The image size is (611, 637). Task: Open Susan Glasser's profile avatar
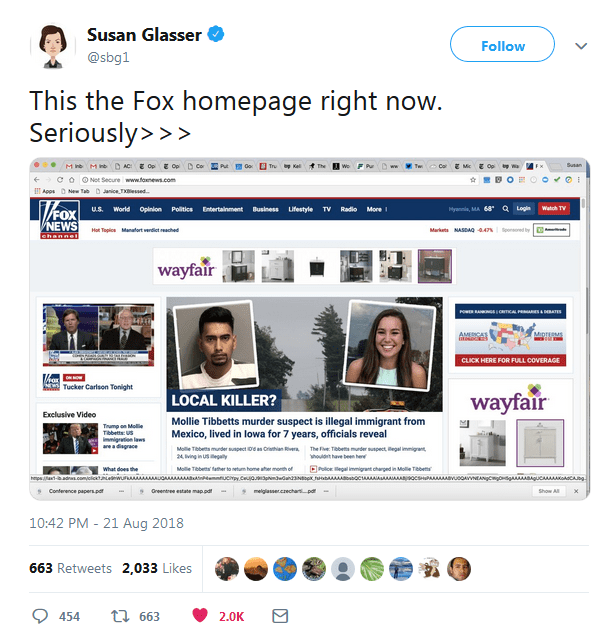pos(53,46)
